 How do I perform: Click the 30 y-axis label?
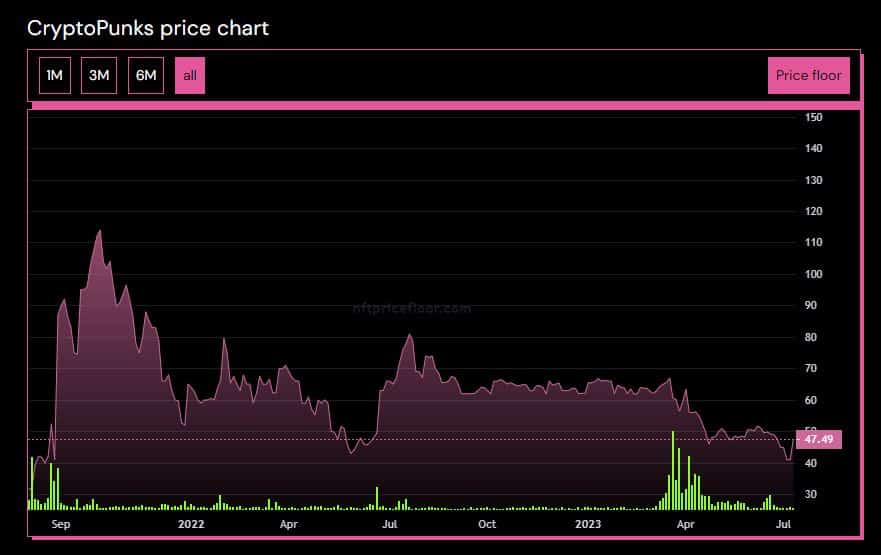point(811,494)
